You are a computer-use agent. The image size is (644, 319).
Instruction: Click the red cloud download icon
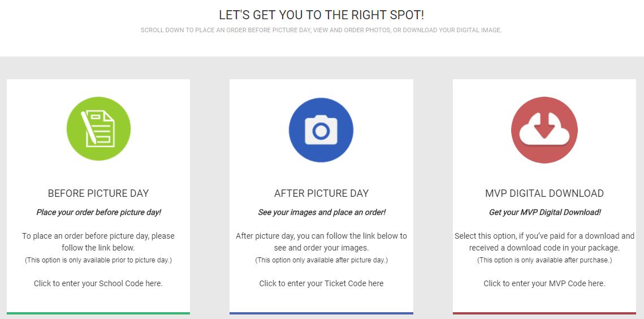(544, 130)
